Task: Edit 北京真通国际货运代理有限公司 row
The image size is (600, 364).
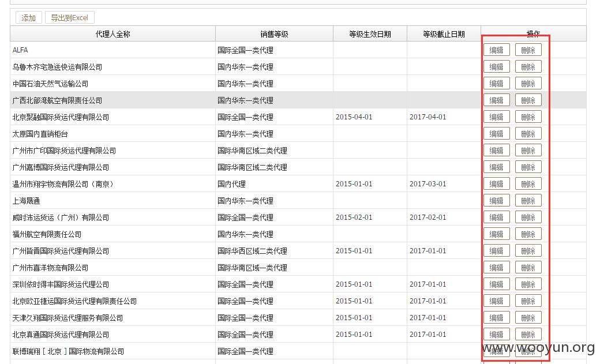Action: (x=496, y=335)
